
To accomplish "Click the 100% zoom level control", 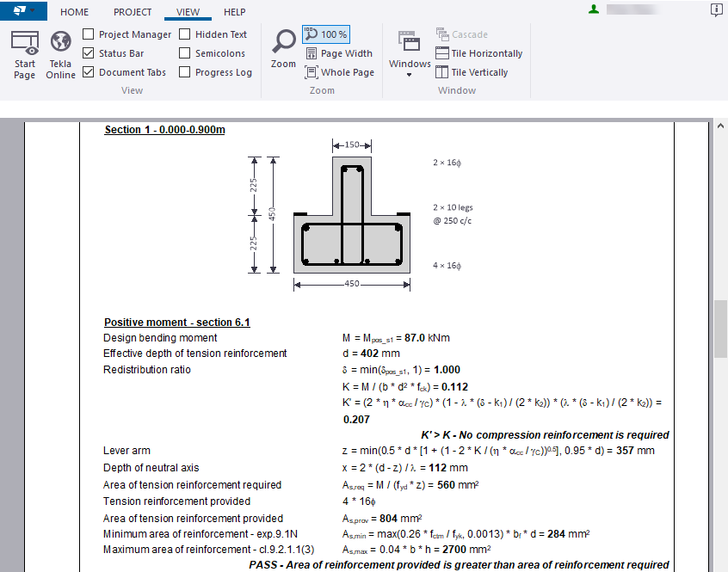I will (x=325, y=34).
